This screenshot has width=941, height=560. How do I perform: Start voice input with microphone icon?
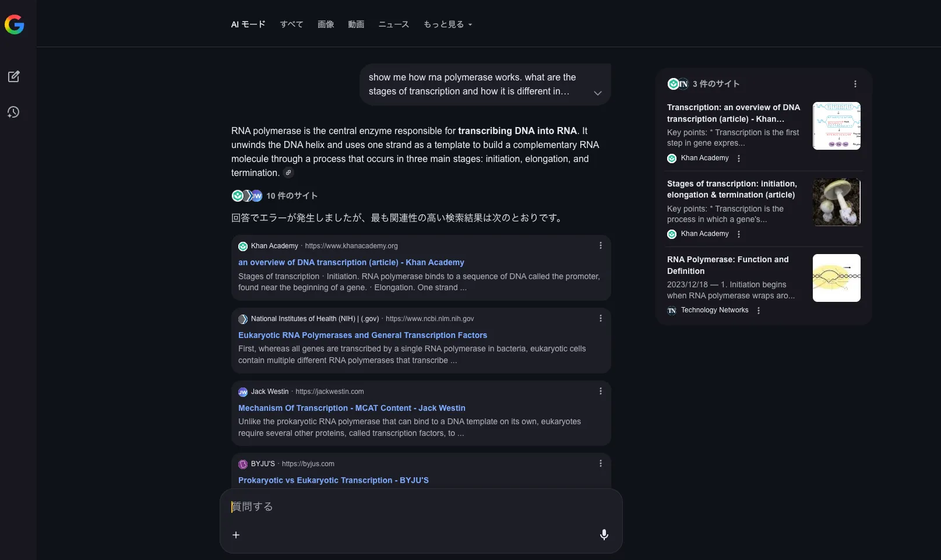coord(604,535)
